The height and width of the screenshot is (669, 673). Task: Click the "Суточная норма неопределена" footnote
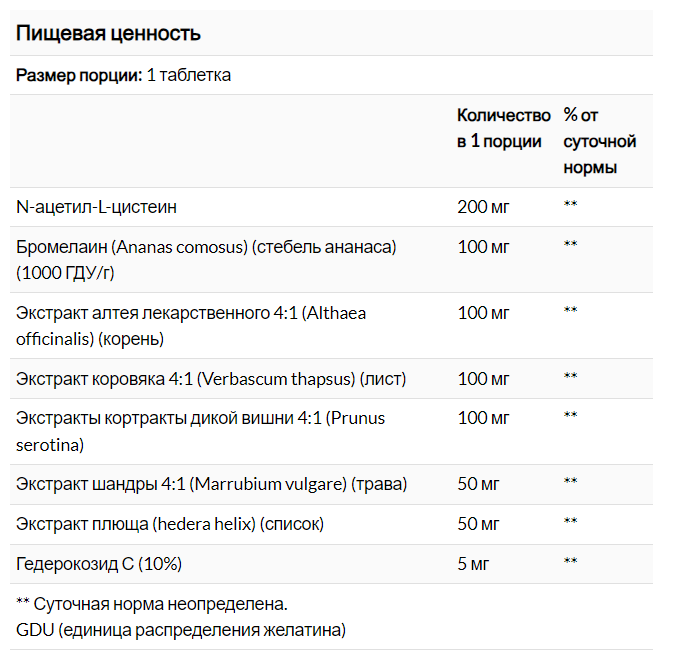coord(152,604)
